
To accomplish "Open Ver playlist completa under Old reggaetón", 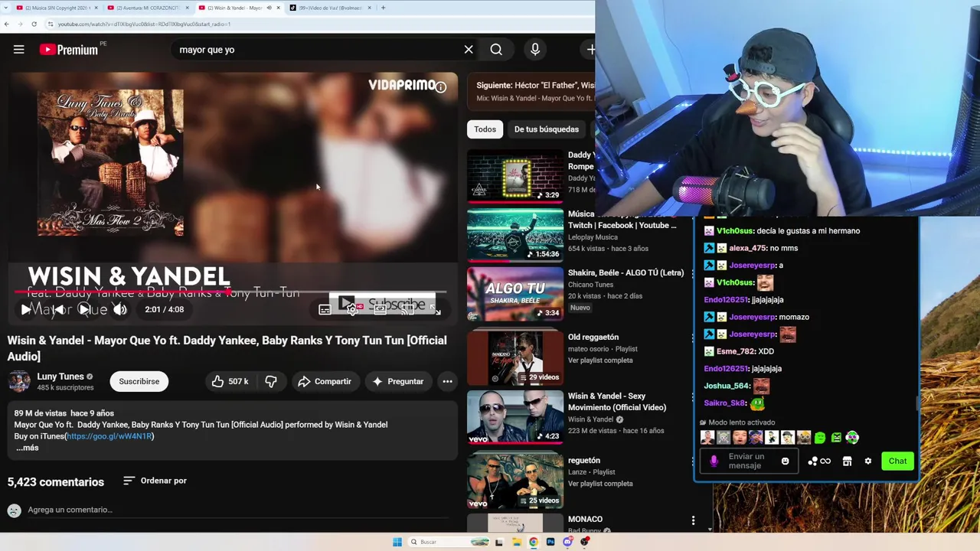I will [600, 360].
